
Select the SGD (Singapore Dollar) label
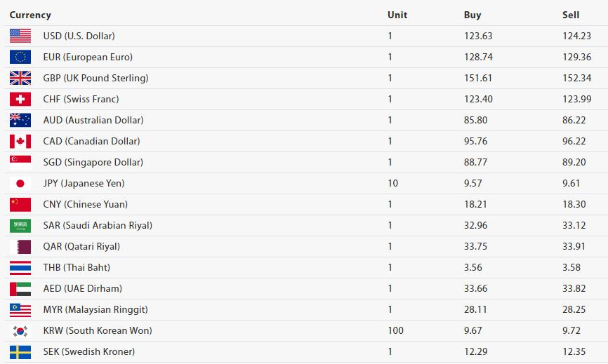pos(93,162)
